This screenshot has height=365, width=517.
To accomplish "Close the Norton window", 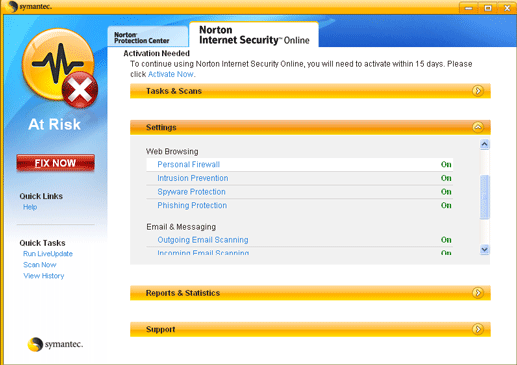I will tap(507, 8).
